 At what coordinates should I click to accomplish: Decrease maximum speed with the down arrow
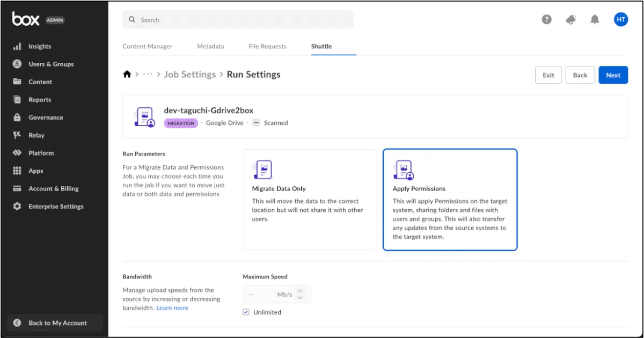pos(301,298)
